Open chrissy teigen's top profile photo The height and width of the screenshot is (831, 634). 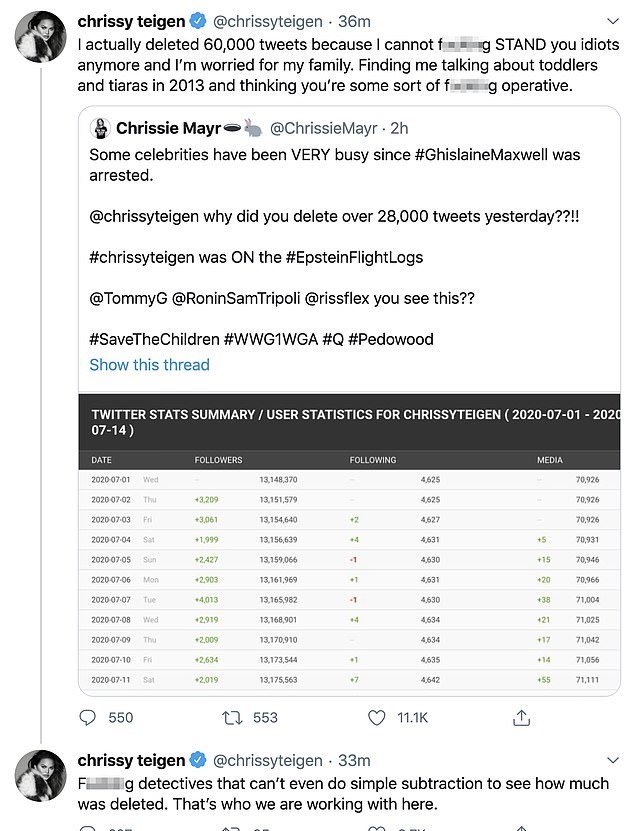click(41, 40)
